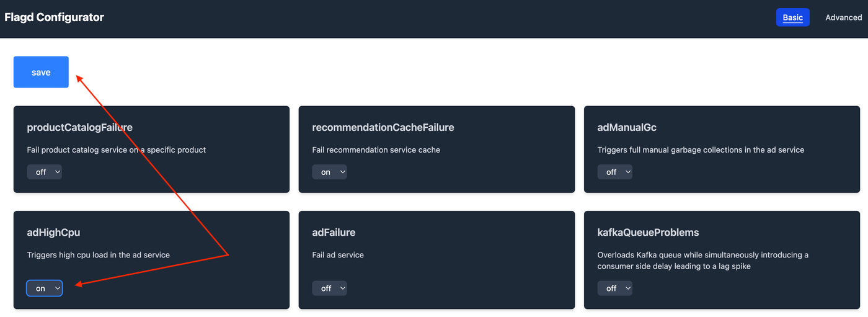
Task: Open the Advanced tab
Action: tap(843, 17)
